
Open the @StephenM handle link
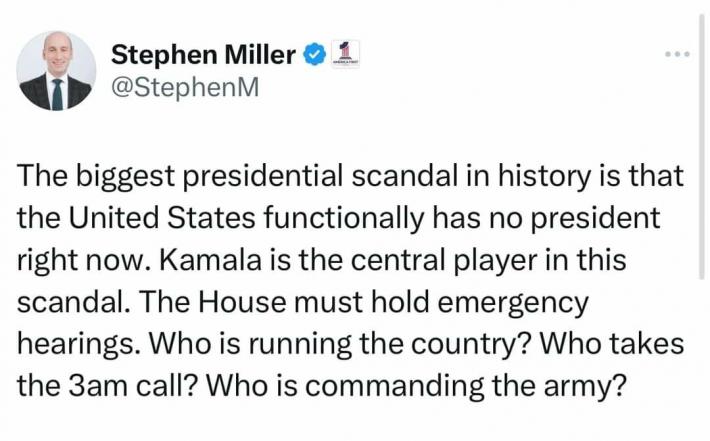coord(185,87)
